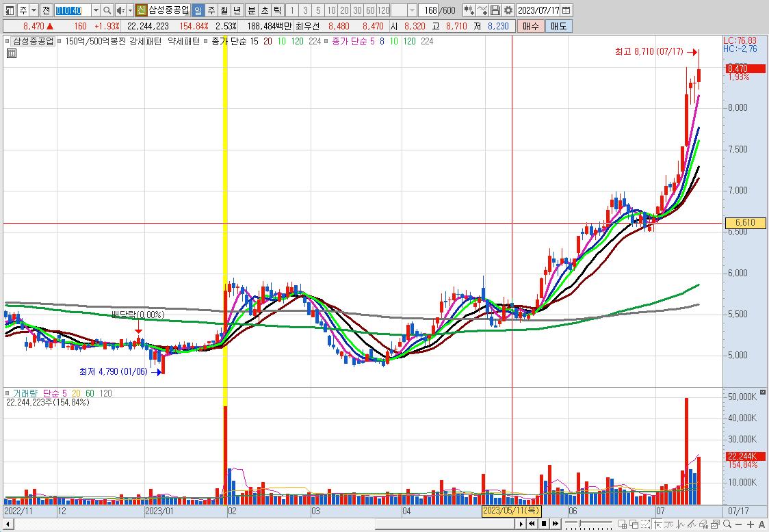This screenshot has height=532, width=769.
Task: Select the 일 daily chart period
Action: [x=198, y=10]
